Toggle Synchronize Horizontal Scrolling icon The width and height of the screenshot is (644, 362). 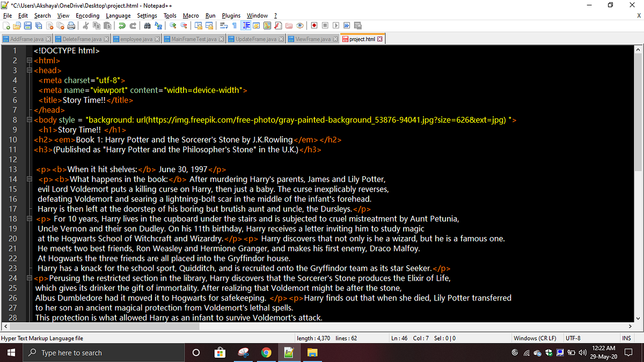209,25
